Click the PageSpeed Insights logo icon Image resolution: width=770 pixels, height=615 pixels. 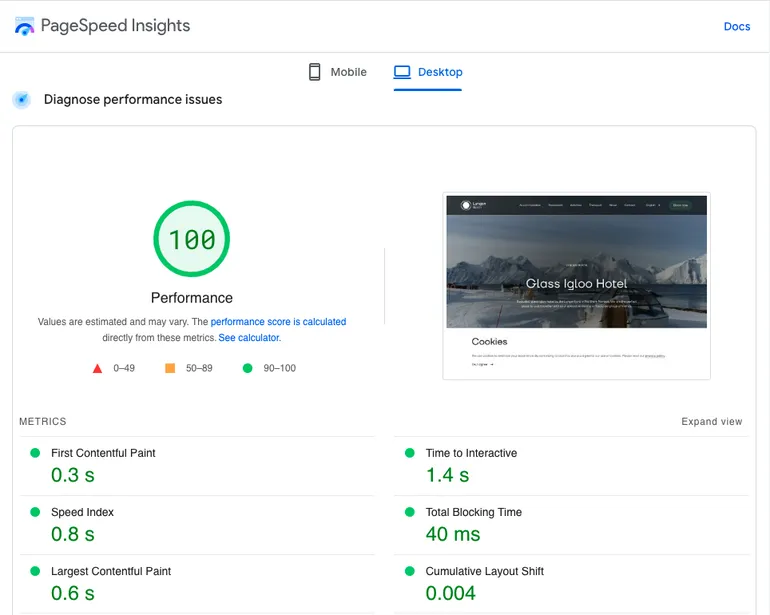coord(25,27)
